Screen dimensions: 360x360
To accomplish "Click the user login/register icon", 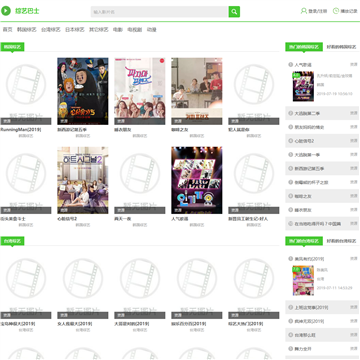I will point(304,11).
